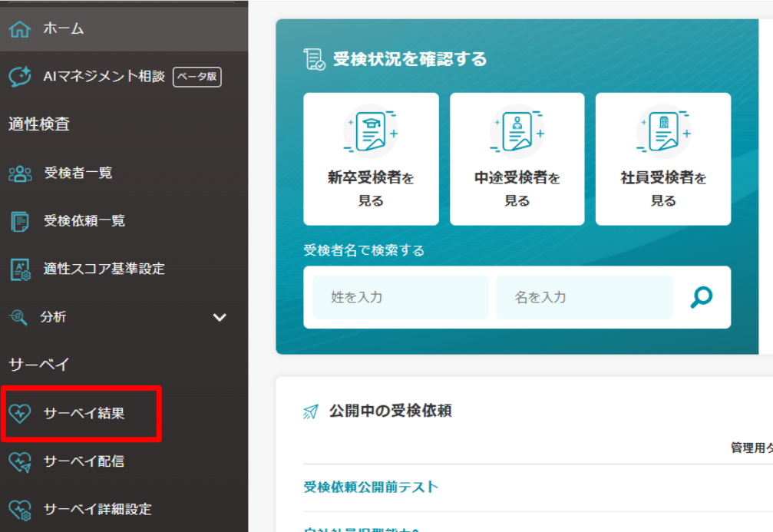Click the ベータ版 badge label
This screenshot has height=532, width=773.
pos(197,77)
